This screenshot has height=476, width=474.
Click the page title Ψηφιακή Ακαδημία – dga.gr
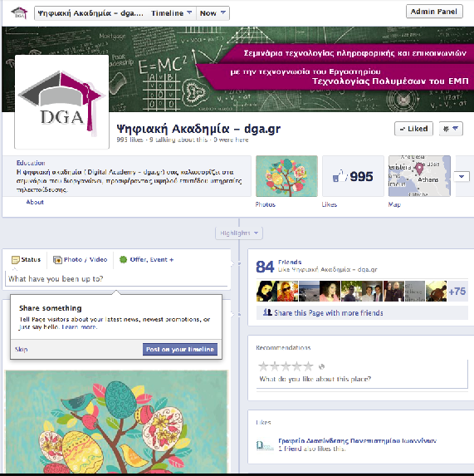[x=198, y=129]
